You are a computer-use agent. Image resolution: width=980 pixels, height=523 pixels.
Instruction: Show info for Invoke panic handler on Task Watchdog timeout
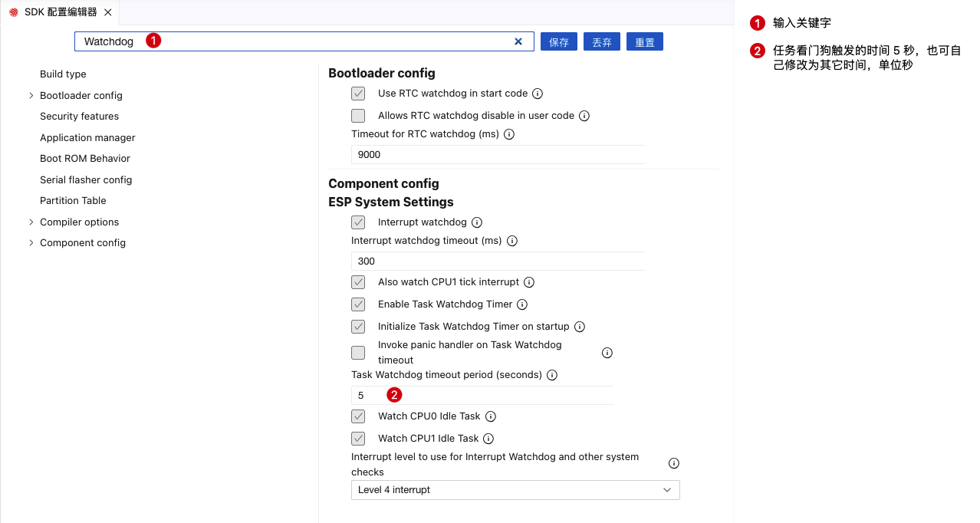pos(607,353)
